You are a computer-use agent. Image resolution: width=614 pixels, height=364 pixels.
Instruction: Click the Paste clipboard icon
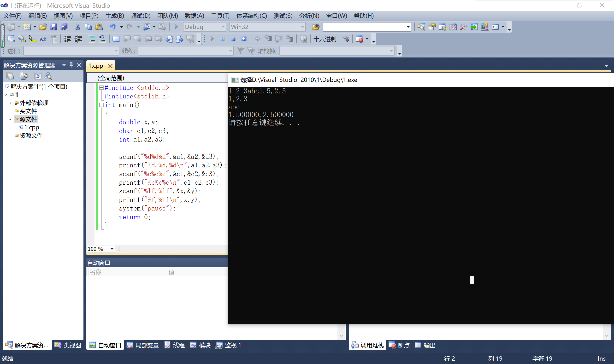tap(99, 27)
